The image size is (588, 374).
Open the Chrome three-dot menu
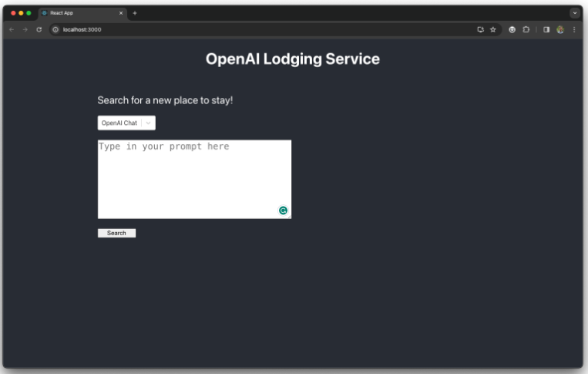(574, 29)
